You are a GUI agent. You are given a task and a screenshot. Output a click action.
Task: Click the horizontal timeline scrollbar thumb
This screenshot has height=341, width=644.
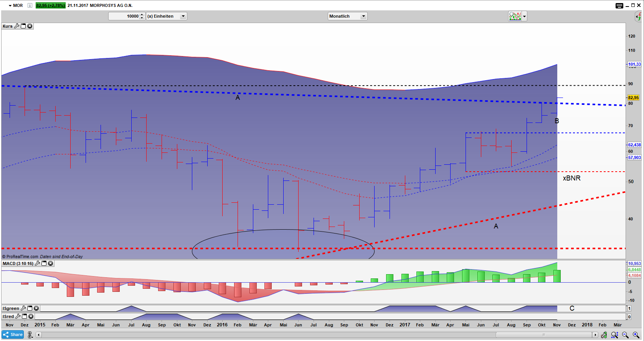point(543,335)
